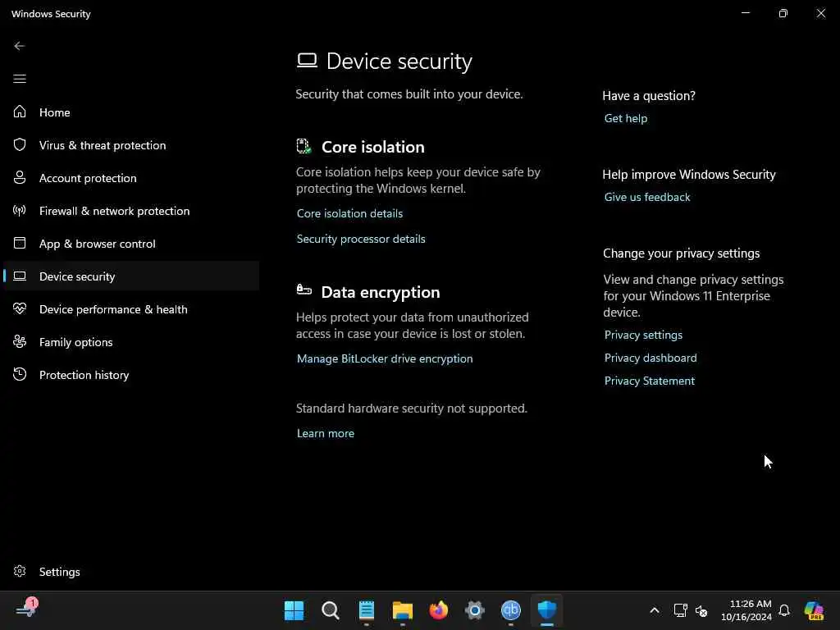The image size is (840, 630).
Task: Open Copilot preview icon on taskbar
Action: tap(815, 610)
